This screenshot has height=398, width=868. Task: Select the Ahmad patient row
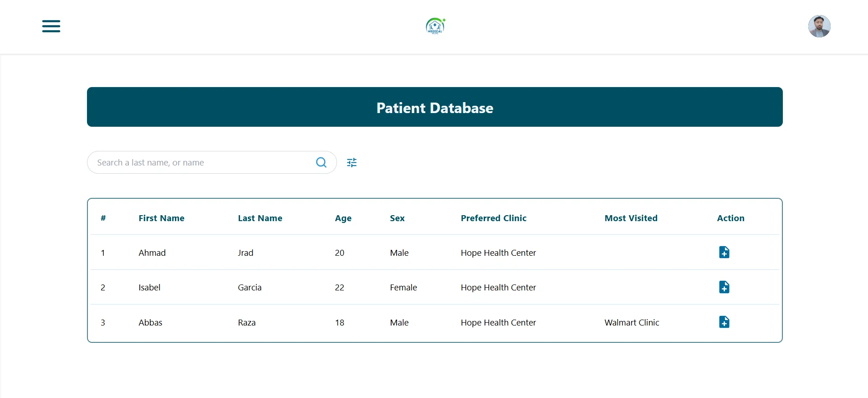(x=152, y=253)
